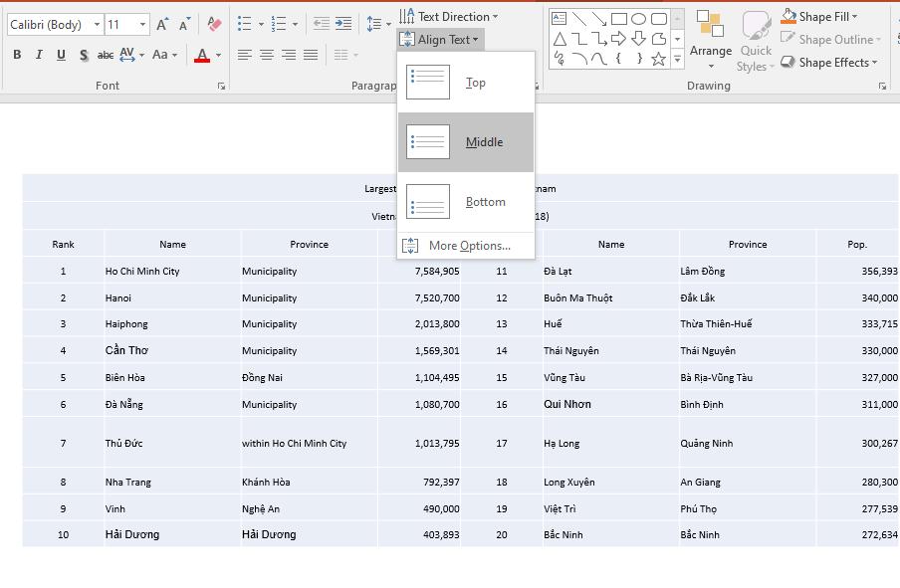Insert a Rectangle from the shape gallery

pos(619,18)
